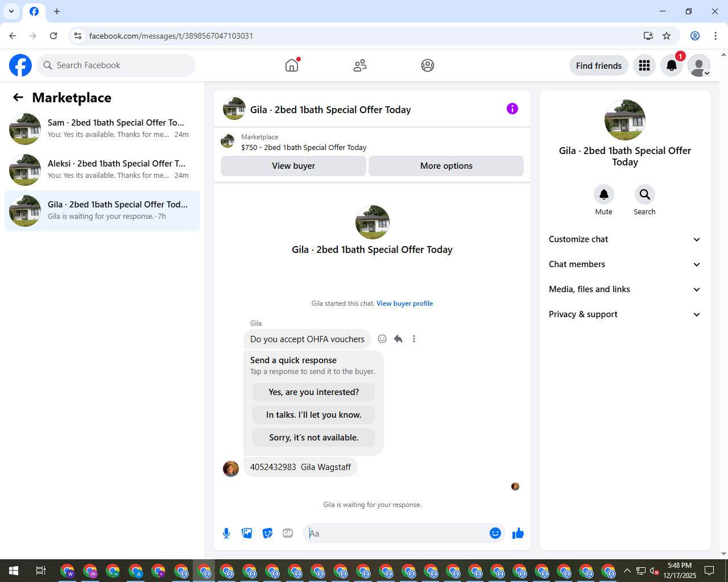Reply to the OHFA vouchers message
This screenshot has width=728, height=582.
click(x=398, y=339)
